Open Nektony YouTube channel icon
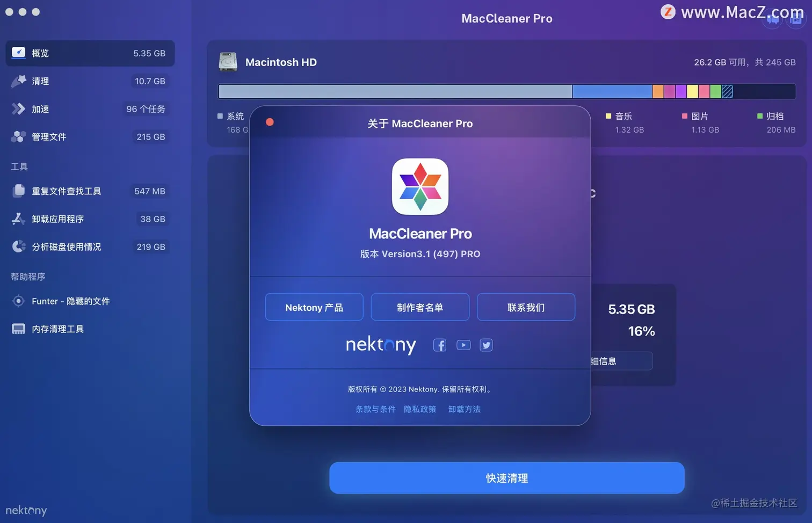 (x=463, y=345)
